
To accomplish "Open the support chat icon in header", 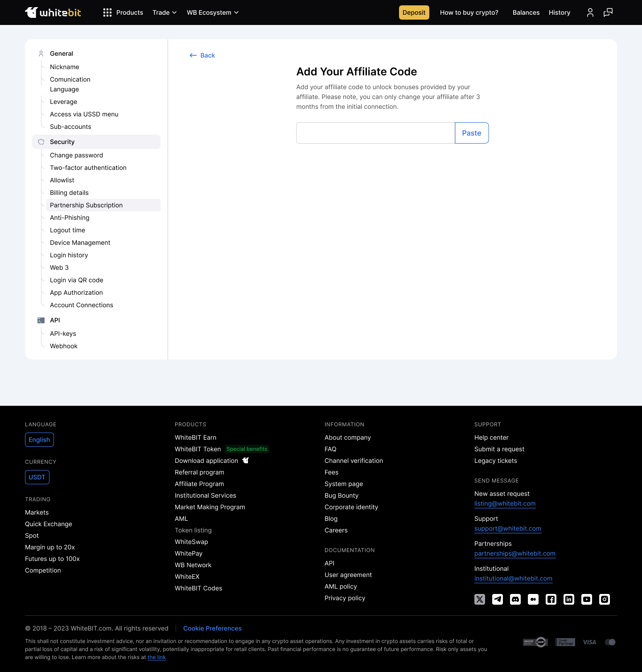I will 608,12.
